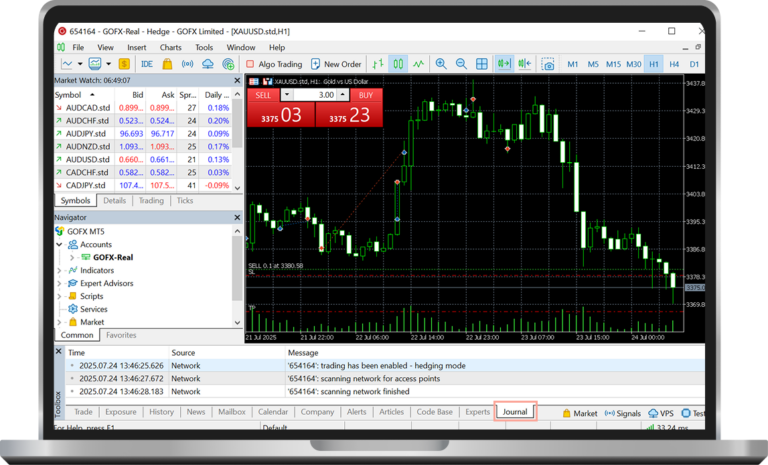The image size is (768, 465).
Task: Expand the GOFX-Real account node
Action: tap(72, 257)
